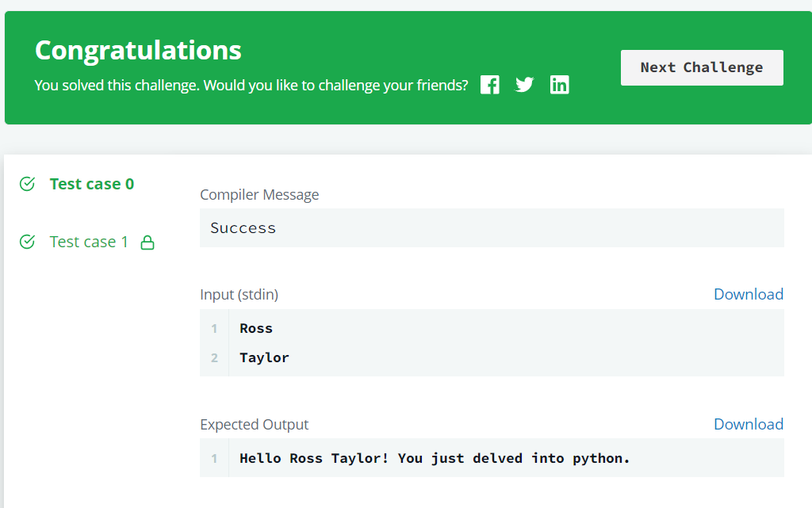Viewport: 812px width, 508px height.
Task: Share the challenge on Twitter
Action: pyautogui.click(x=524, y=84)
